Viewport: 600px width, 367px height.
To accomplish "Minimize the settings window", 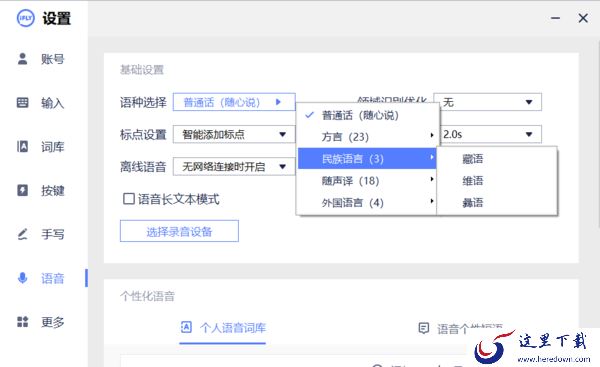I will 556,18.
